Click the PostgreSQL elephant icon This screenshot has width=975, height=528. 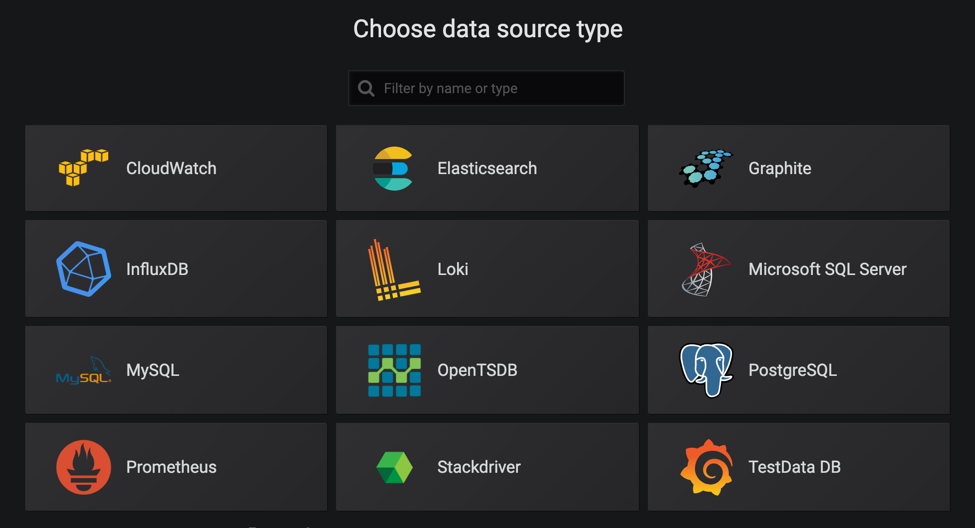coord(706,369)
